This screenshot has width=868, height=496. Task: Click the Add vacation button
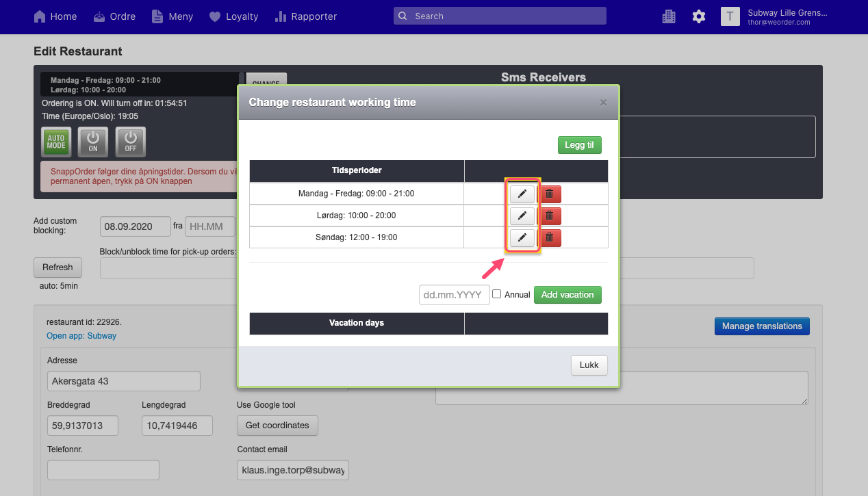(x=567, y=295)
